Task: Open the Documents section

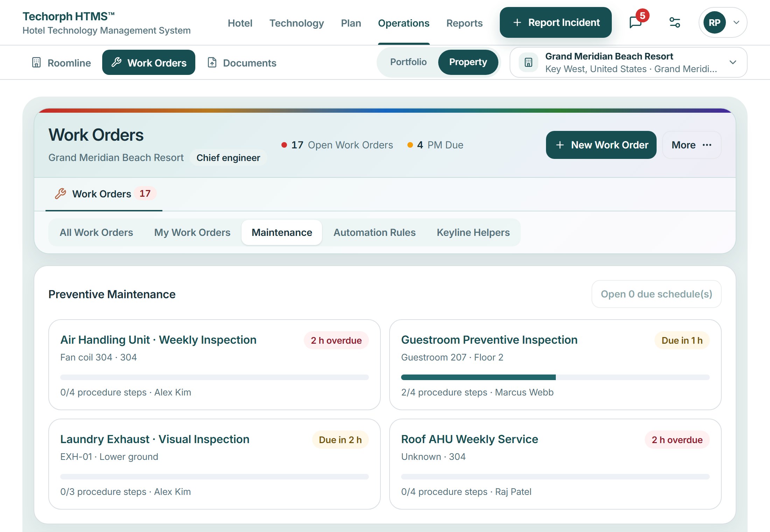Action: (x=242, y=63)
